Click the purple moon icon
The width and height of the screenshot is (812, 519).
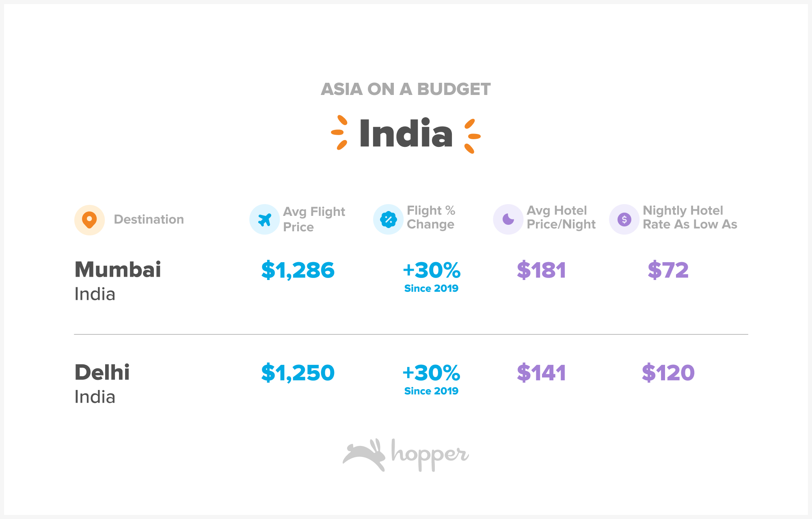coord(508,220)
